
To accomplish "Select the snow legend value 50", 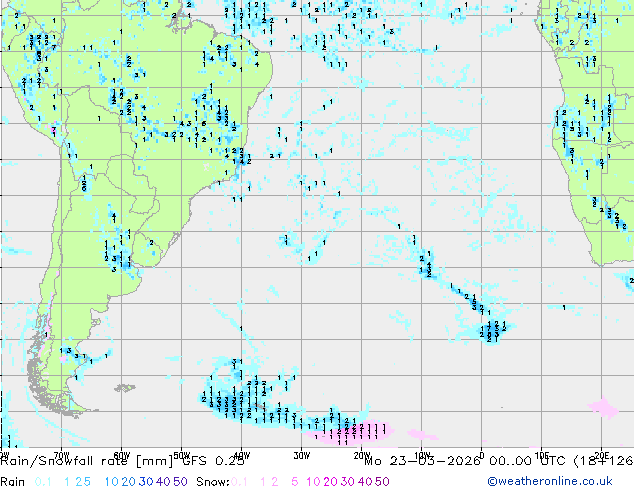I will point(383,482).
